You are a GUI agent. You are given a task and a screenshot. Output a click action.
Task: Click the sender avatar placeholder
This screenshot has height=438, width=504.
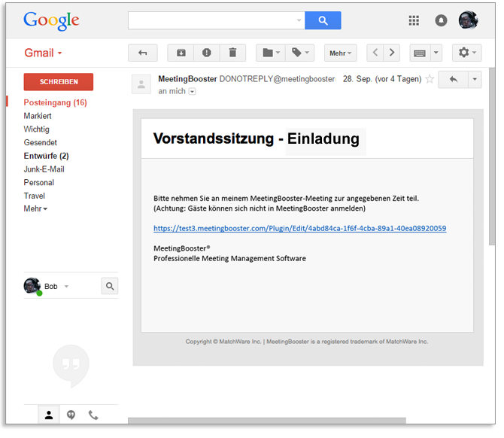click(x=141, y=84)
